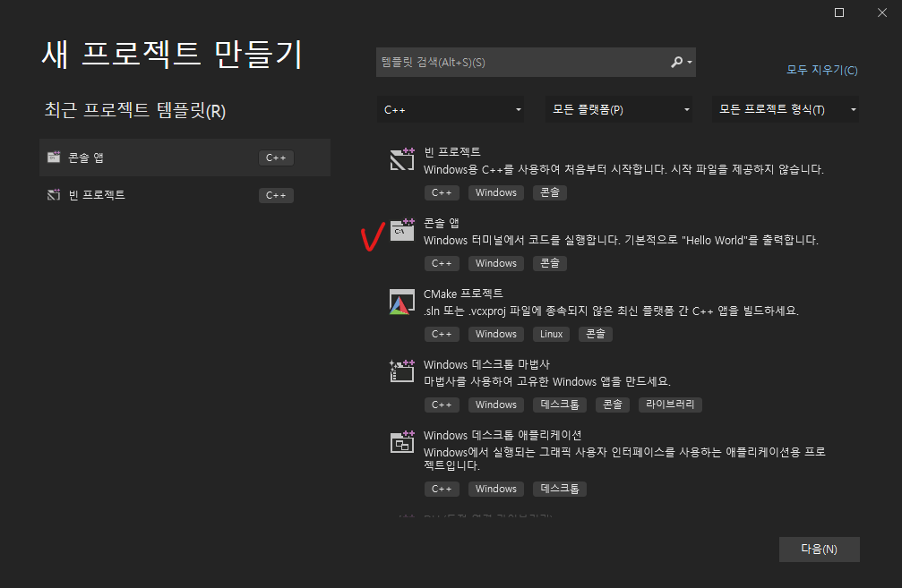Click Windows tag under 데스크톱 마법사
Screen dimensions: 902x588
[496, 405]
